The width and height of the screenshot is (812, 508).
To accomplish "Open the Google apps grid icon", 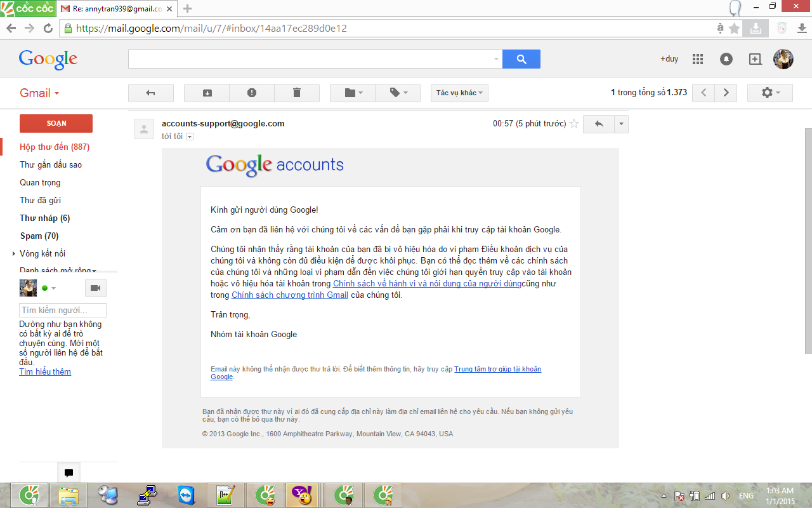I will click(x=698, y=59).
